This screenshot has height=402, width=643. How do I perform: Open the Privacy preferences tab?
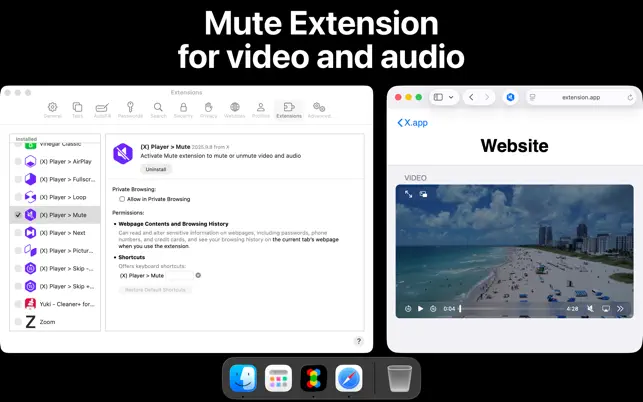208,110
